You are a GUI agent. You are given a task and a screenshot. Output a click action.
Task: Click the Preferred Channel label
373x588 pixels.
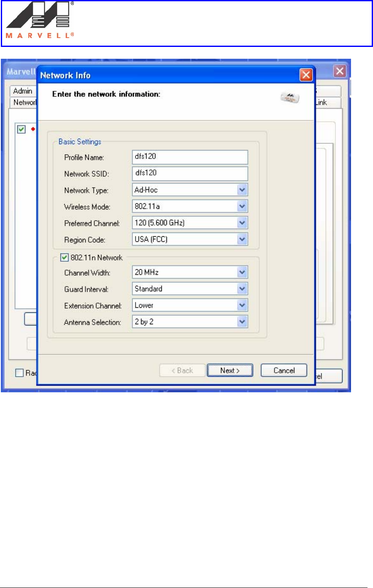click(x=92, y=223)
